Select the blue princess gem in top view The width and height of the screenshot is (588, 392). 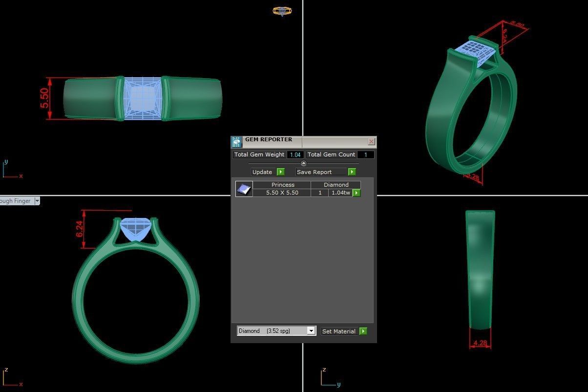click(x=143, y=98)
